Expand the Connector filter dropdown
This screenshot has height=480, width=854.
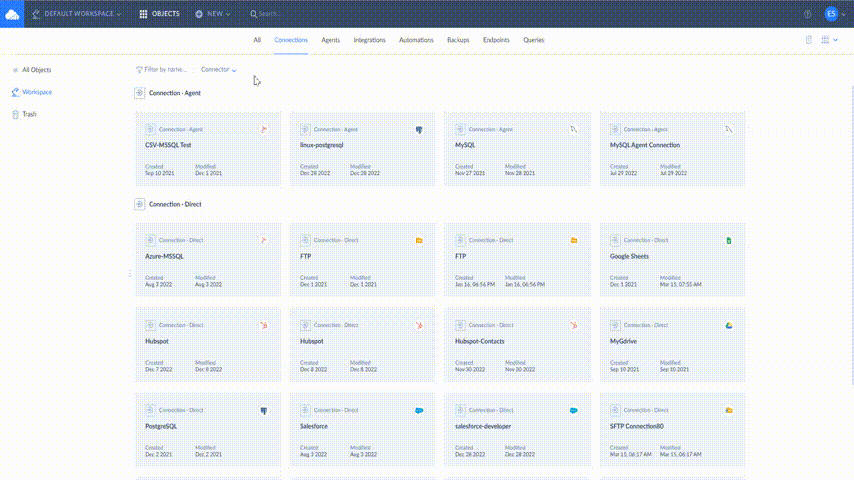[218, 70]
